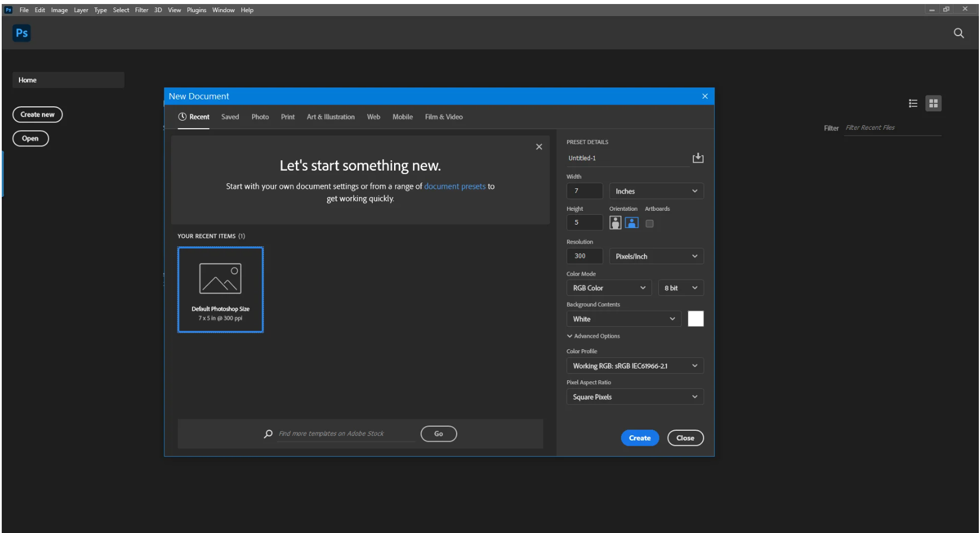Click the save document preset icon
This screenshot has height=533, width=980.
pyautogui.click(x=697, y=158)
